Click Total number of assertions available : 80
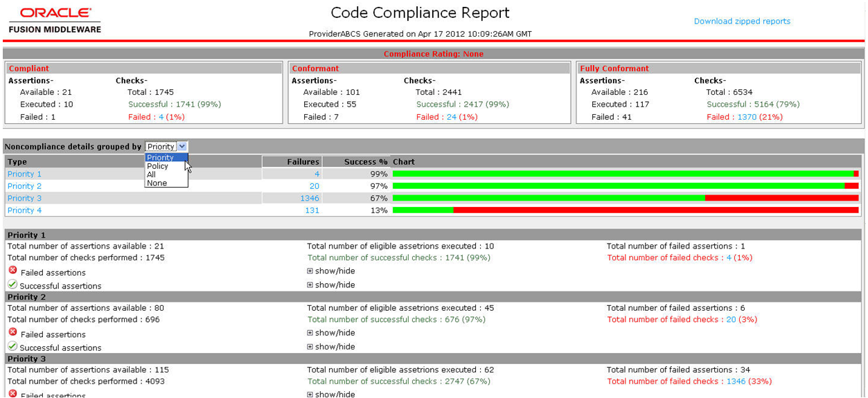 point(86,308)
